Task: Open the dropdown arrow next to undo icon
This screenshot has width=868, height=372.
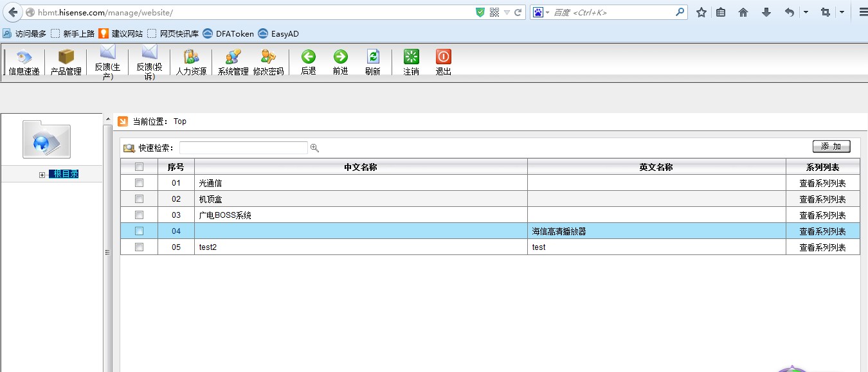Action: point(806,12)
